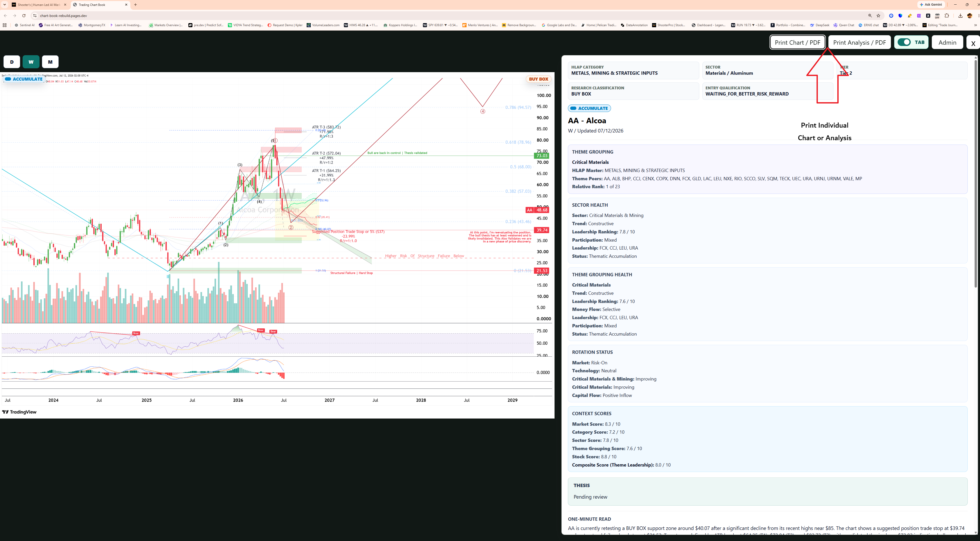
Task: Open the Bitwarden shield extension
Action: [x=900, y=16]
